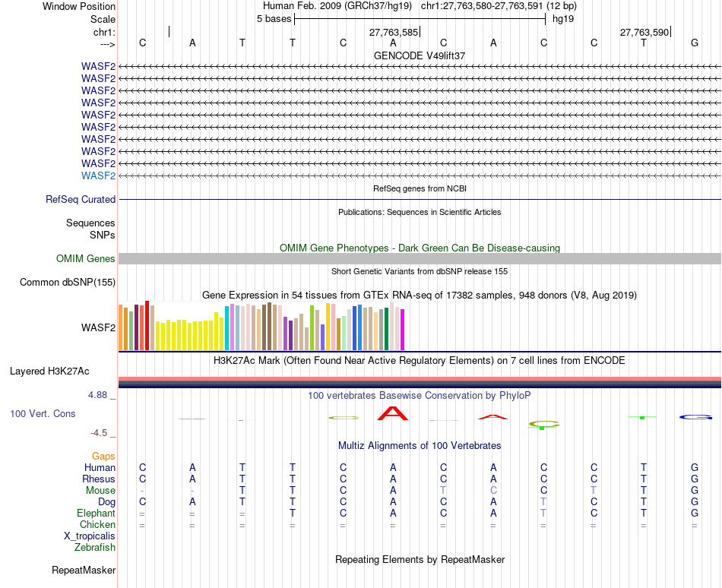722x588 pixels.
Task: Select the Human alignment row label
Action: click(x=100, y=468)
